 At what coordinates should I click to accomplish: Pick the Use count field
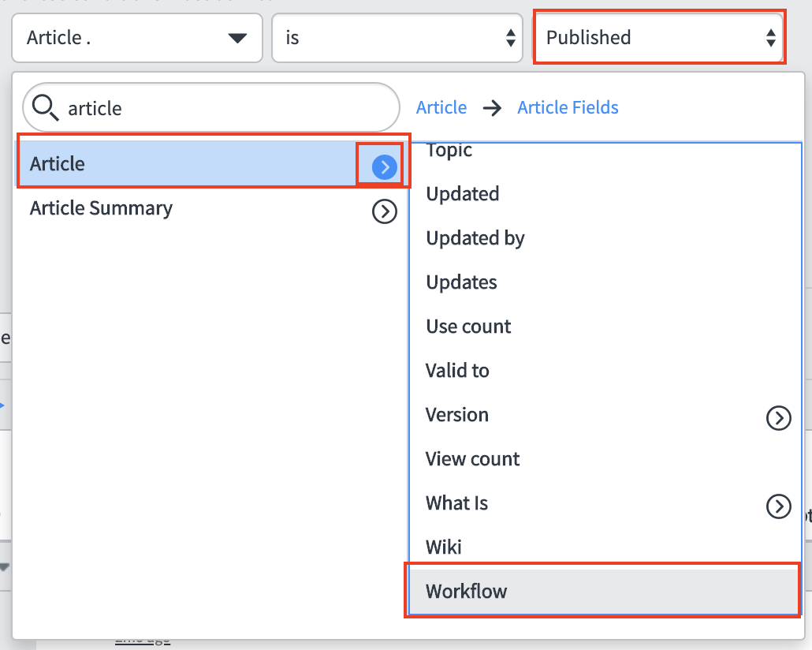(x=468, y=327)
